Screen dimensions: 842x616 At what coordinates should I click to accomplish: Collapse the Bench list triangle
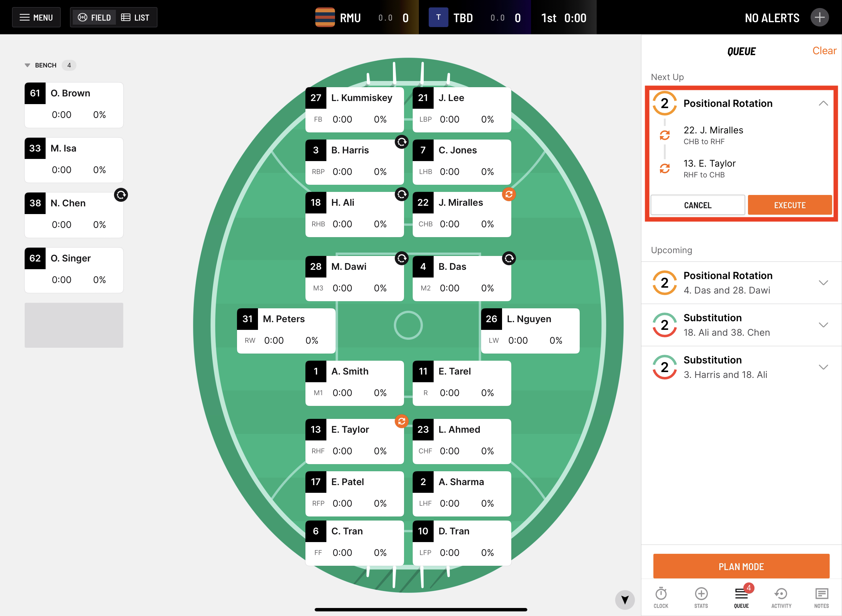coord(27,65)
